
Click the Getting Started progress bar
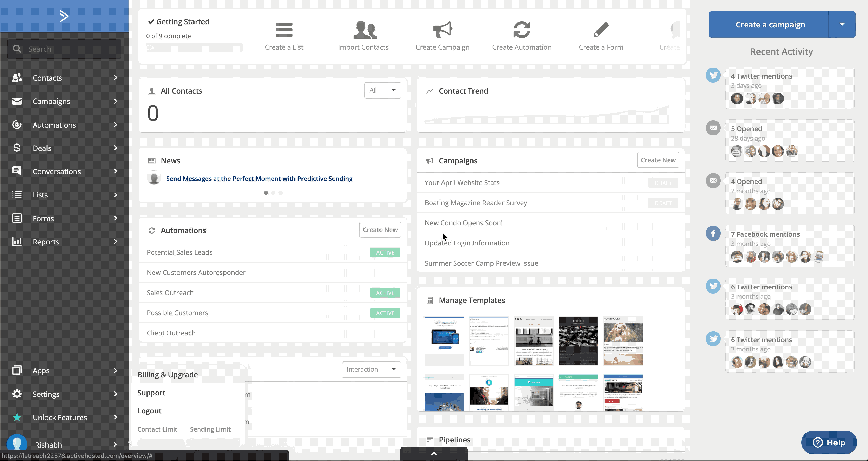pyautogui.click(x=194, y=48)
